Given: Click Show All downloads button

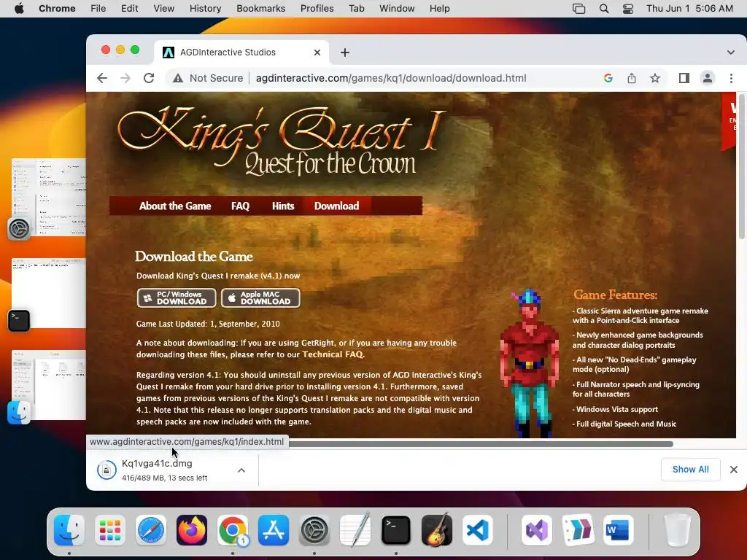Looking at the screenshot, I should pyautogui.click(x=690, y=470).
